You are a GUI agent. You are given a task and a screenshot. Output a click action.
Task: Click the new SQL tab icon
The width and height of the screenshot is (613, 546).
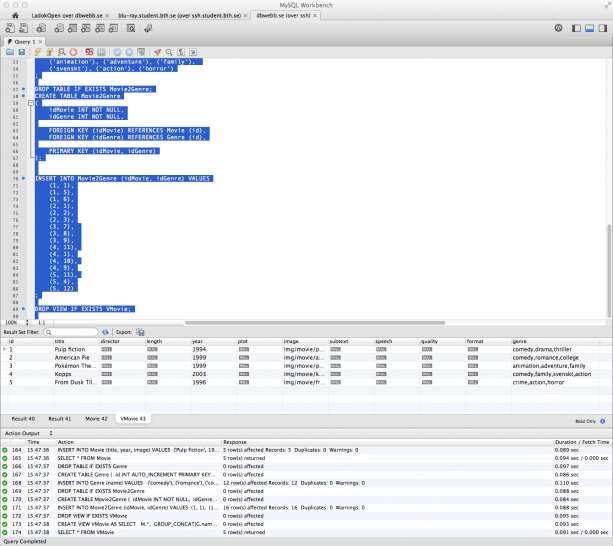pos(10,28)
